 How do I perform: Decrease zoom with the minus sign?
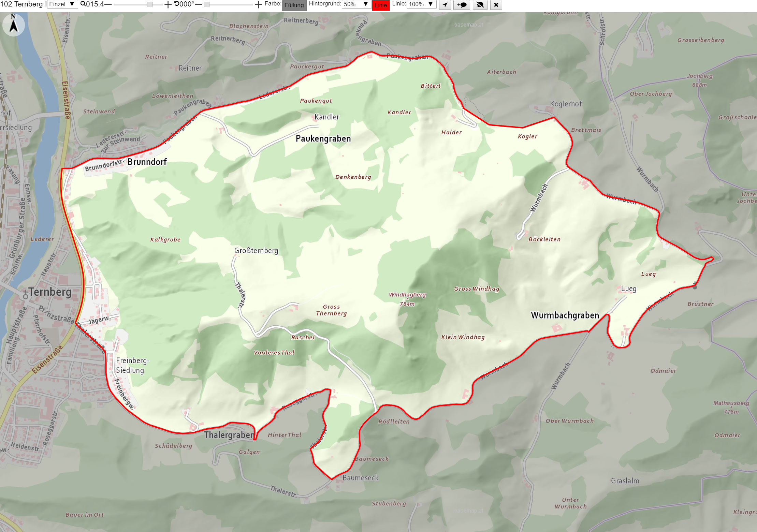(x=108, y=4)
